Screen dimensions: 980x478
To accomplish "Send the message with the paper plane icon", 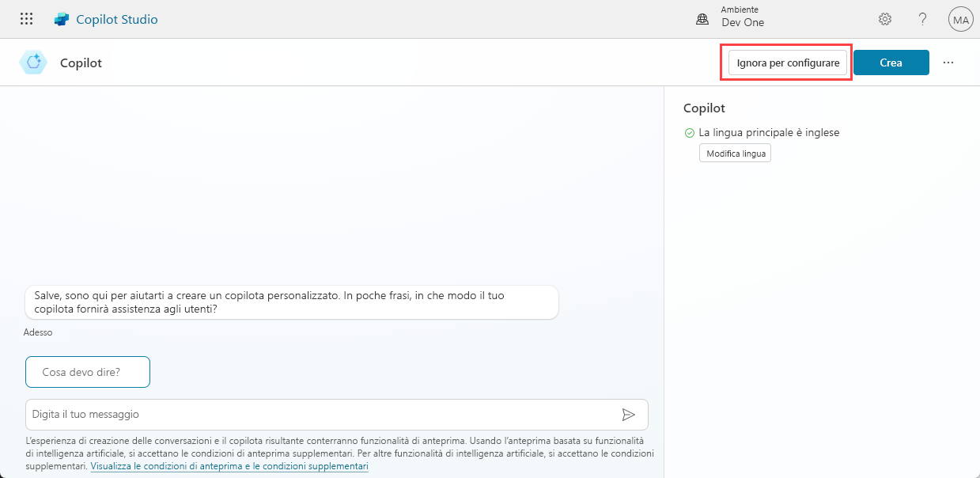I will point(630,414).
